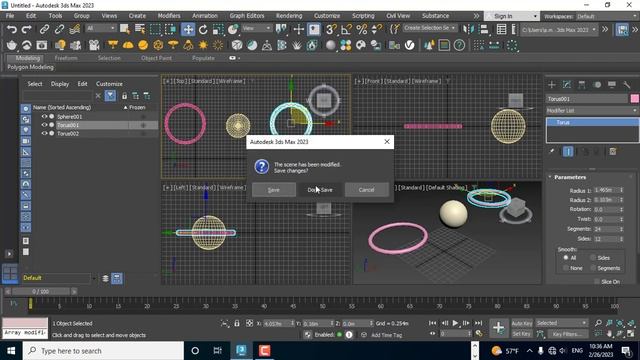Click the Play Animation button
640x360 pixels.
click(x=456, y=323)
